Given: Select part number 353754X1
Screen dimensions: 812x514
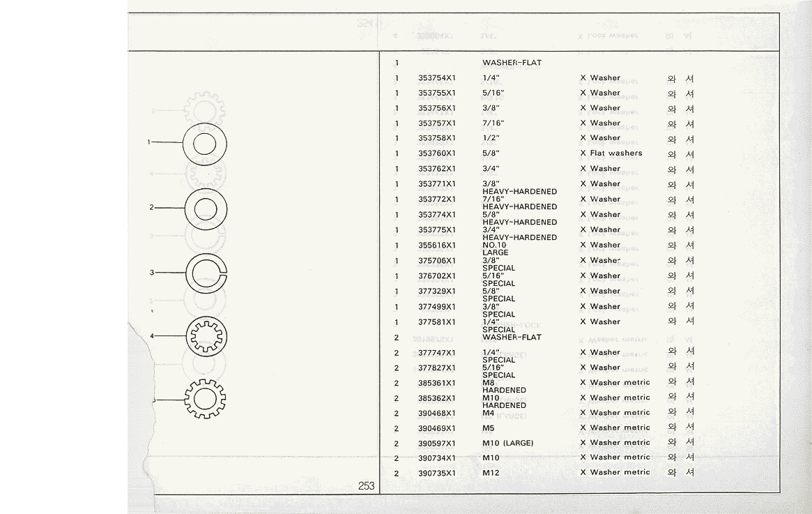Looking at the screenshot, I should pyautogui.click(x=436, y=78).
